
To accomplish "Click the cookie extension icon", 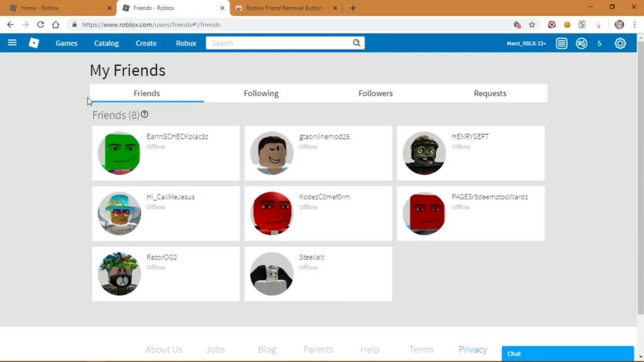I will (x=567, y=24).
